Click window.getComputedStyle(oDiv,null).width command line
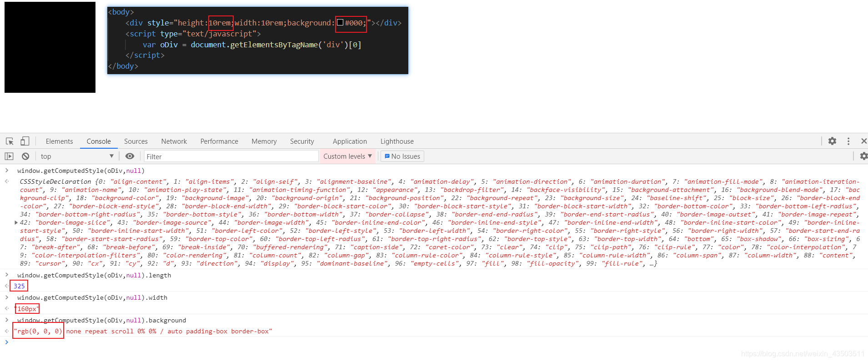The height and width of the screenshot is (362, 868). [x=92, y=297]
